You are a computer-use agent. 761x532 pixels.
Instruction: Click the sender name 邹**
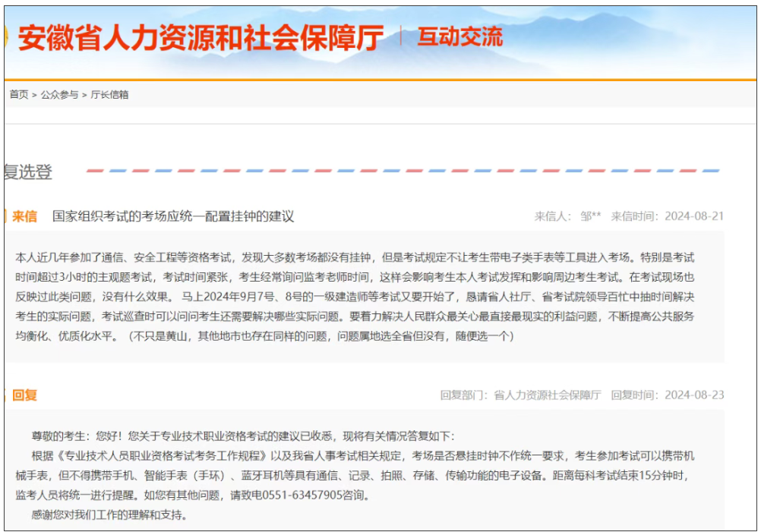[x=590, y=216]
